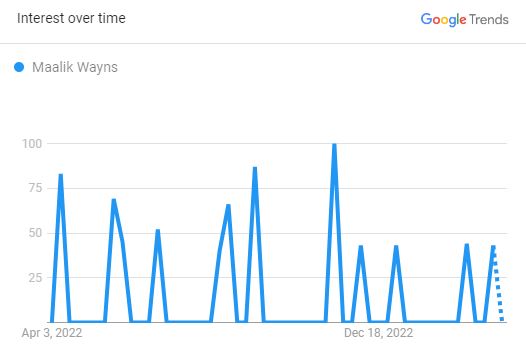
Task: Click the Dec 18, 2022 axis label
Action: [378, 333]
